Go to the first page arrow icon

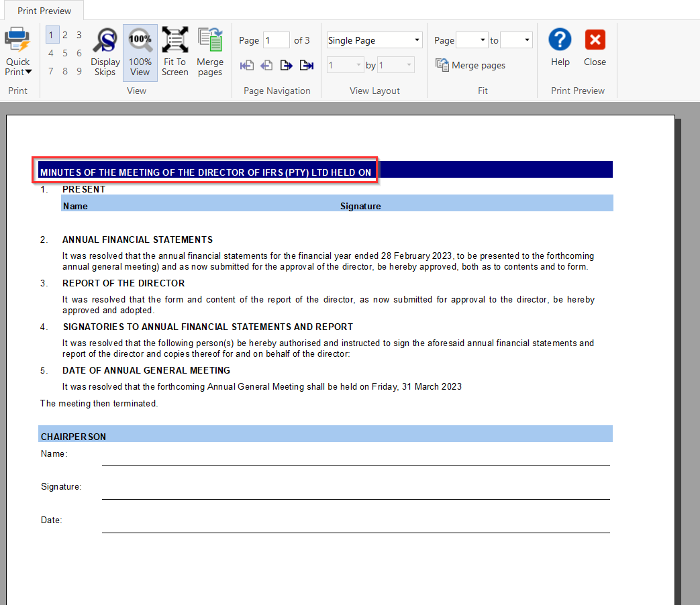[x=247, y=65]
